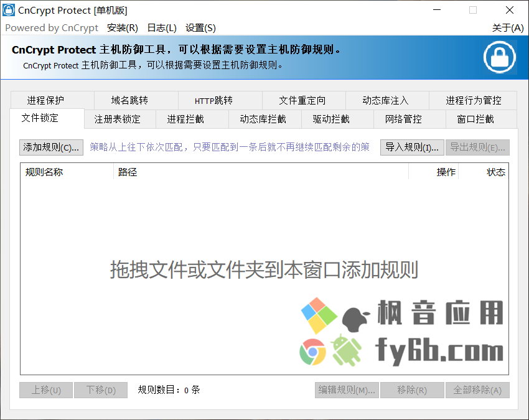529x420 pixels.
Task: Open the 关于(A) menu
Action: pos(507,27)
